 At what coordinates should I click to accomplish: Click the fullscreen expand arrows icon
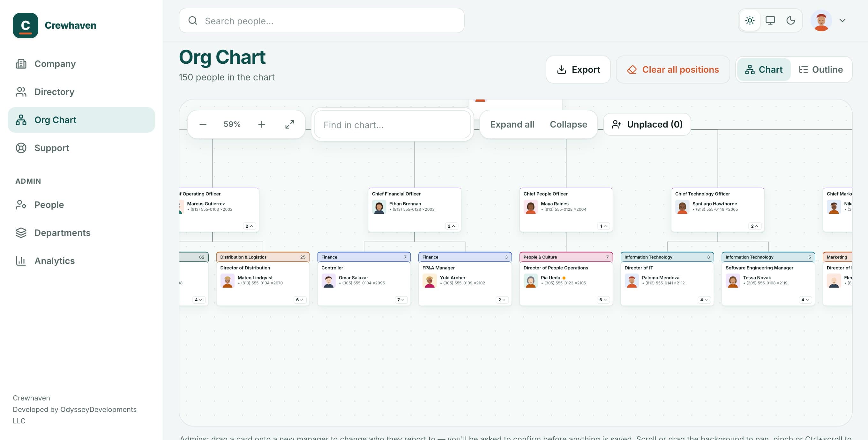pyautogui.click(x=289, y=124)
